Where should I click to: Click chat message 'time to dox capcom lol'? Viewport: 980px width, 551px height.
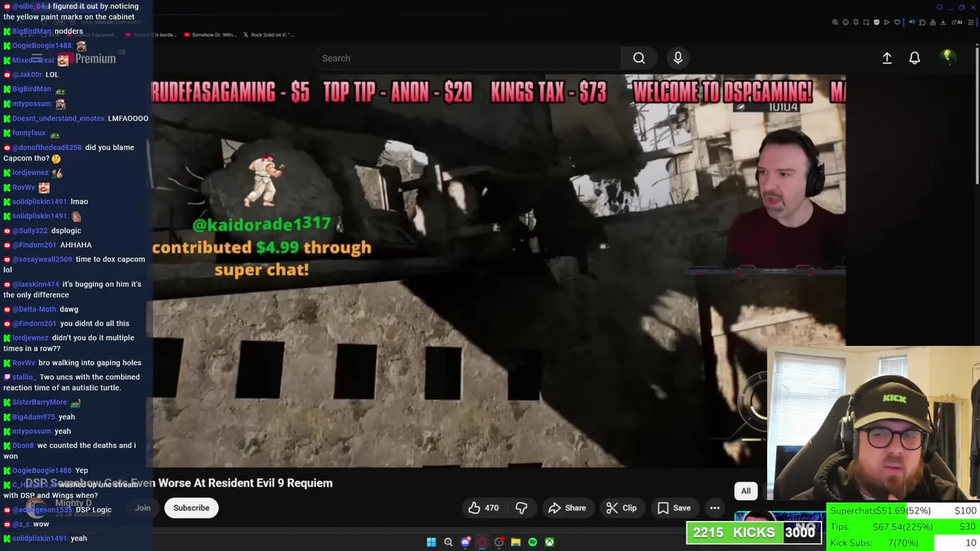tap(74, 264)
